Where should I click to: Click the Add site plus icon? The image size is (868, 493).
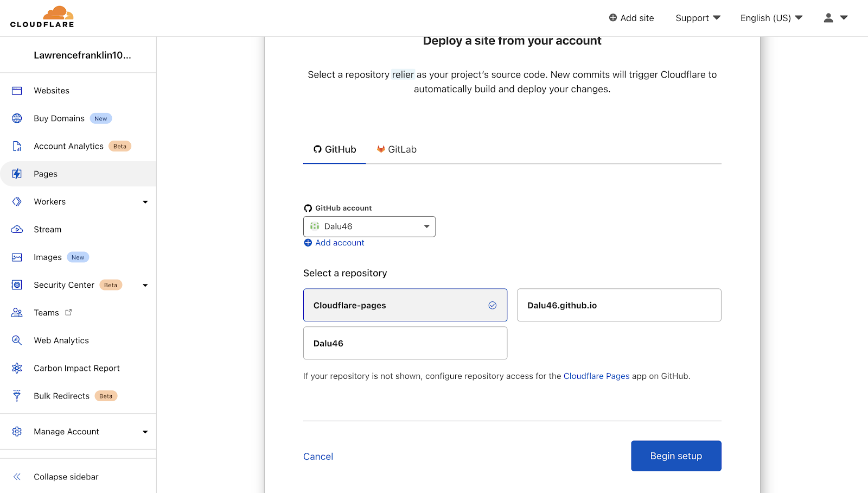[x=613, y=17]
